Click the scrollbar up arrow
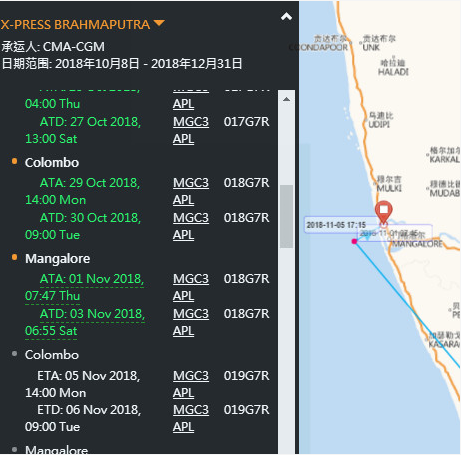The image size is (461, 455). point(286,99)
